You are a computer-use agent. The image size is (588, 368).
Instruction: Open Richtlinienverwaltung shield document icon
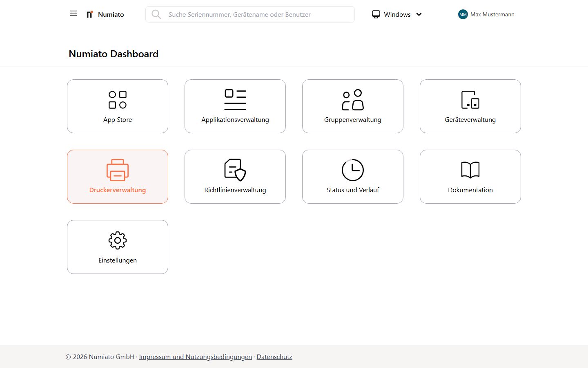(x=235, y=170)
